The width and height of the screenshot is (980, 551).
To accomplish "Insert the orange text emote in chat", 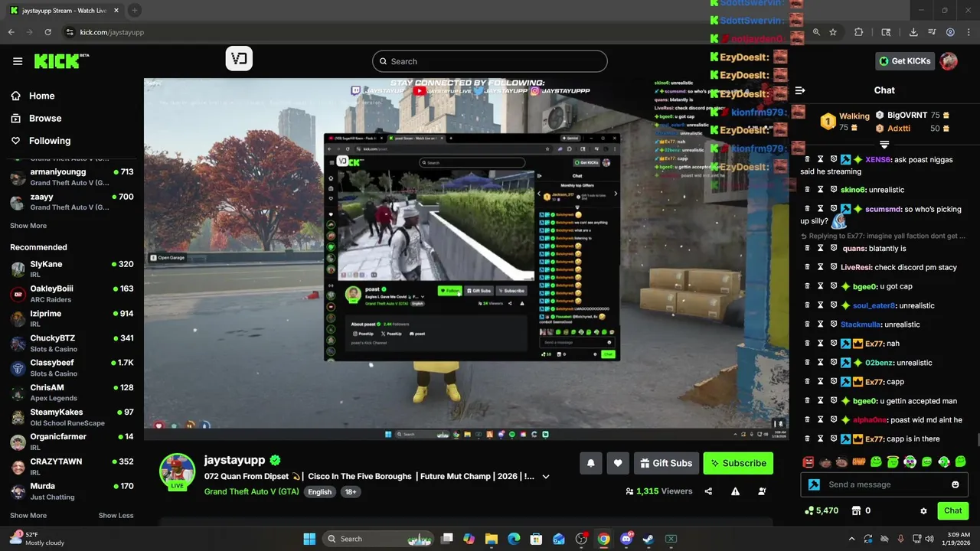I will [858, 461].
